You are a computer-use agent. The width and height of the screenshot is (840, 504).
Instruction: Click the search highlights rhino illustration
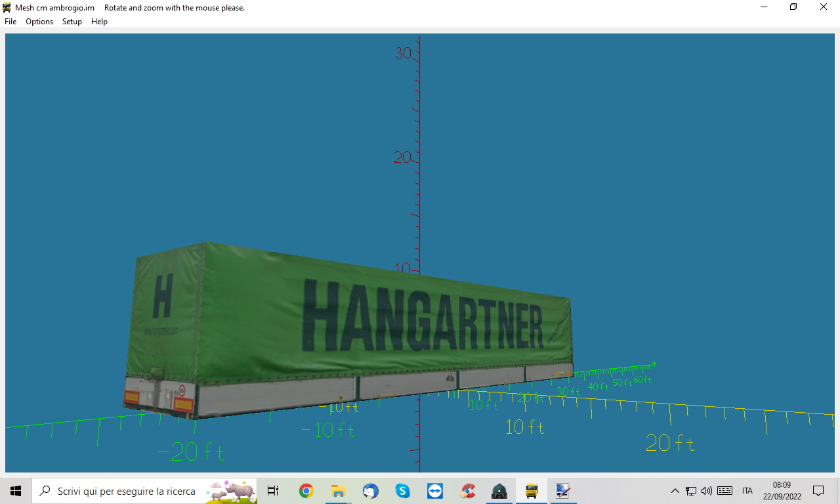232,490
